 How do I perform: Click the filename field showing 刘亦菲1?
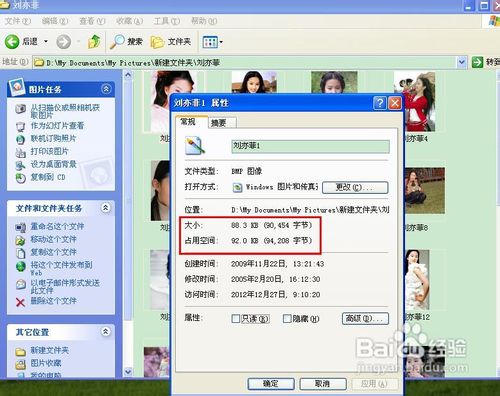pyautogui.click(x=310, y=146)
